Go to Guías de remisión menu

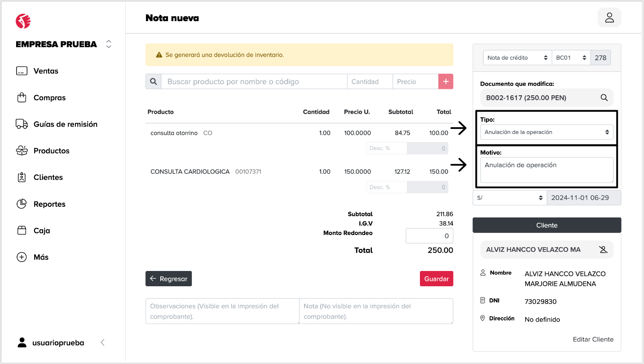pos(65,124)
